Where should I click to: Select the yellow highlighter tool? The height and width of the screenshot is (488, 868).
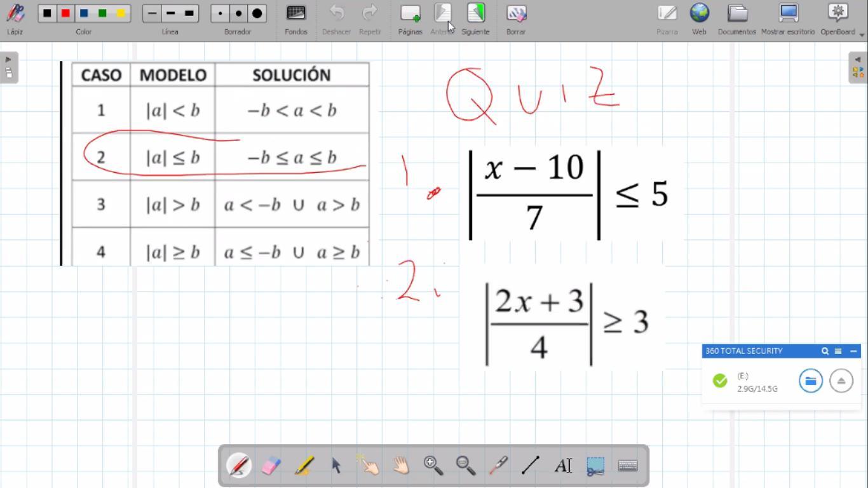coord(304,466)
